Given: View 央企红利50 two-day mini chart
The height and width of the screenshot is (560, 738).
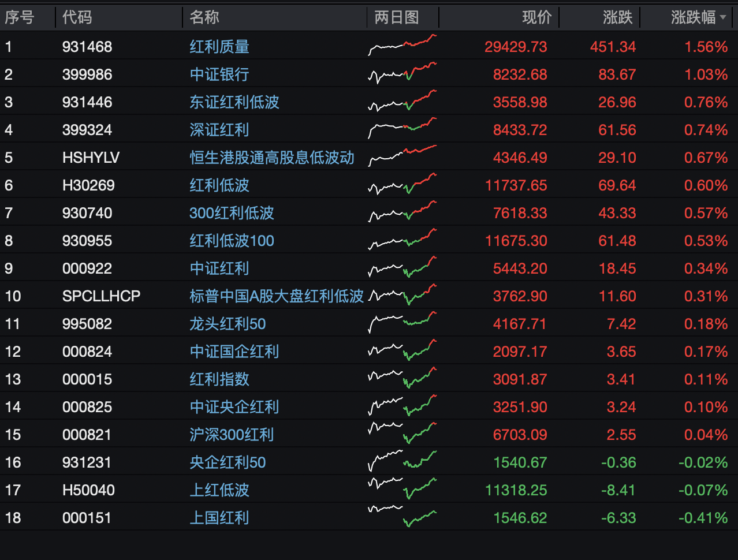Looking at the screenshot, I should point(402,461).
